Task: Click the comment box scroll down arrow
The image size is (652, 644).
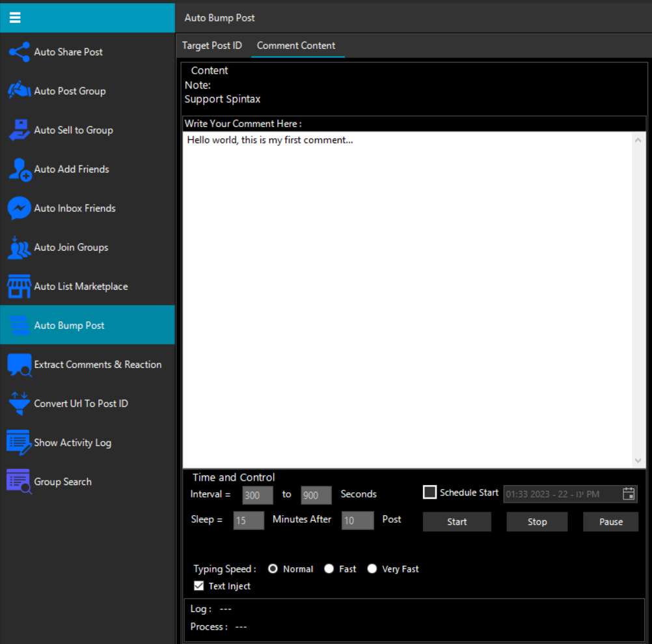Action: click(x=638, y=460)
